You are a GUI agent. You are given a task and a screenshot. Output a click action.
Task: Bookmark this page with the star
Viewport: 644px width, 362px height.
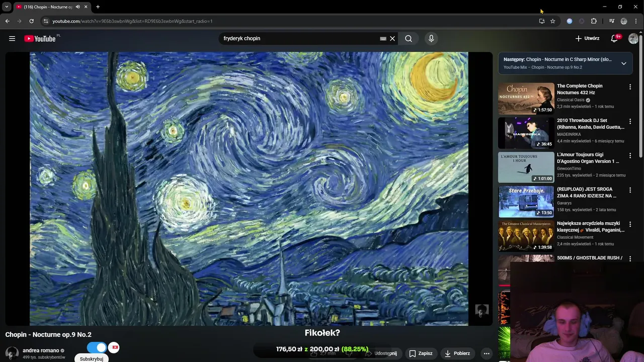coord(552,21)
